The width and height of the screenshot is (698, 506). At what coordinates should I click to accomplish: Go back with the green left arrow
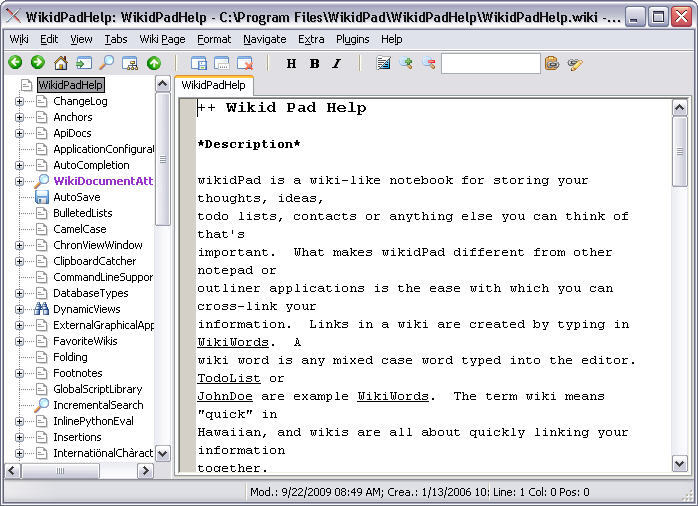(16, 63)
